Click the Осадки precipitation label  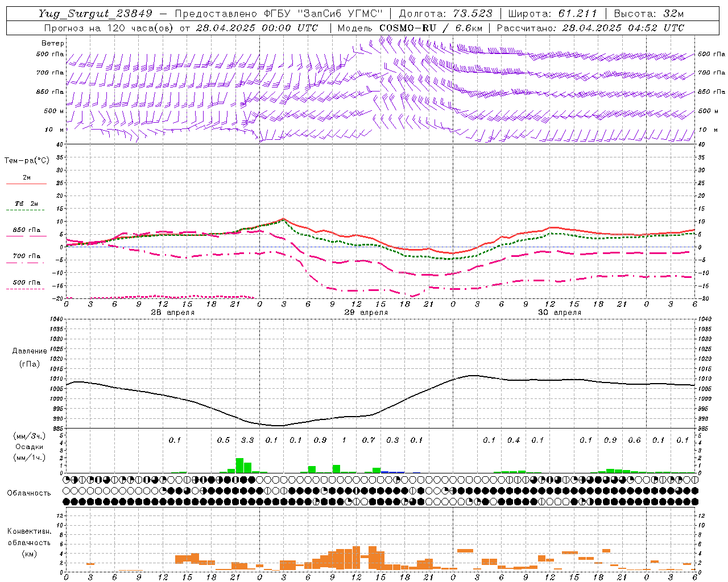coord(29,447)
